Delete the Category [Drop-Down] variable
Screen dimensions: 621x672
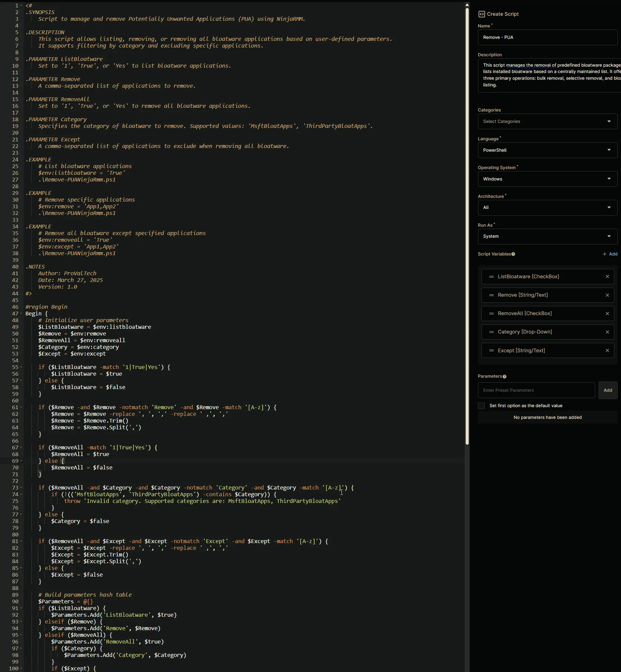[x=607, y=332]
